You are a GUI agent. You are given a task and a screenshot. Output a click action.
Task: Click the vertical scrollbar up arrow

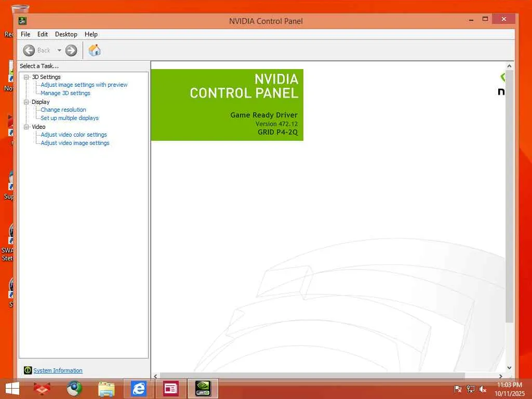pyautogui.click(x=509, y=66)
